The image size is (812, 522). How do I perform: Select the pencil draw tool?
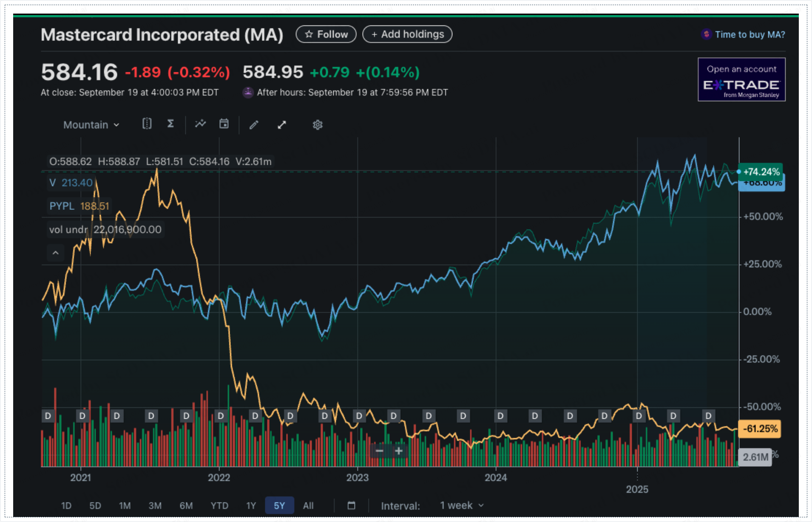click(254, 125)
